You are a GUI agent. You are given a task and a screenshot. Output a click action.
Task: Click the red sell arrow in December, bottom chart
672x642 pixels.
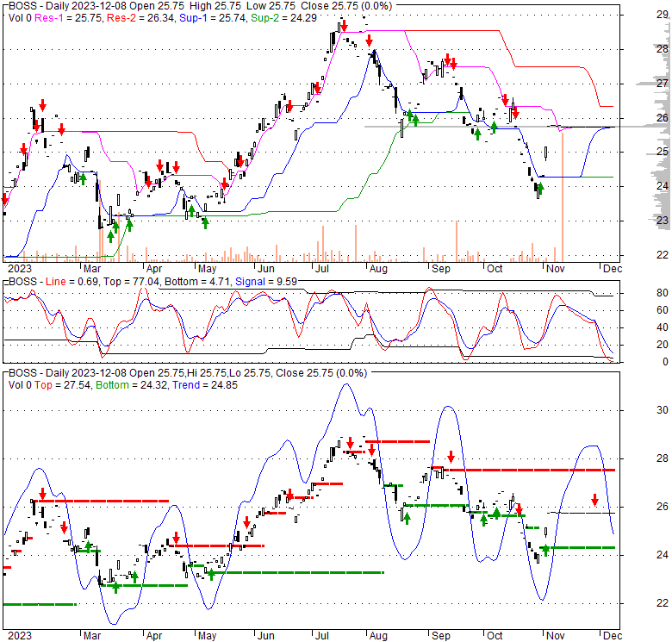pyautogui.click(x=594, y=500)
